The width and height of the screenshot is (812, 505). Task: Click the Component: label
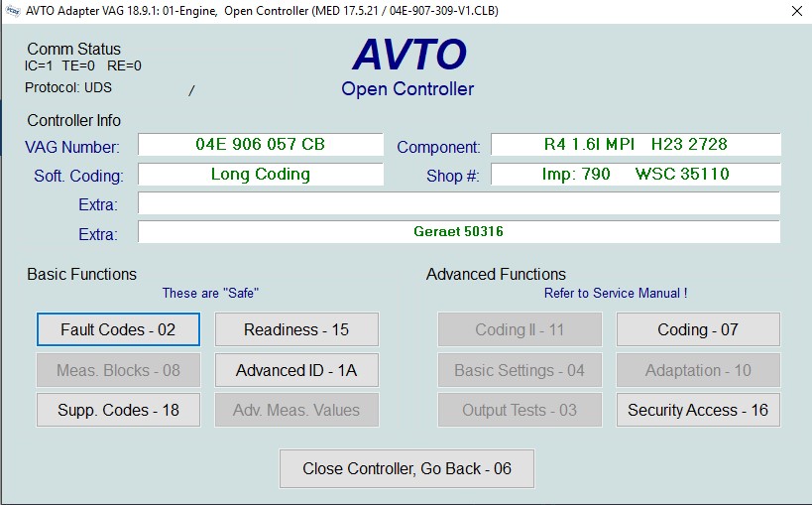(438, 147)
